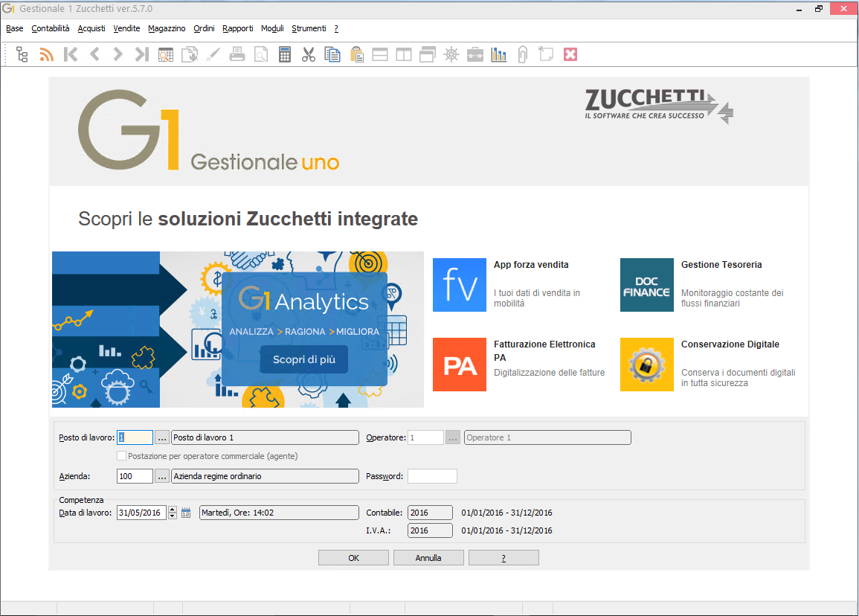
Task: Open the calendar picker next to Data di lavoro
Action: click(185, 512)
